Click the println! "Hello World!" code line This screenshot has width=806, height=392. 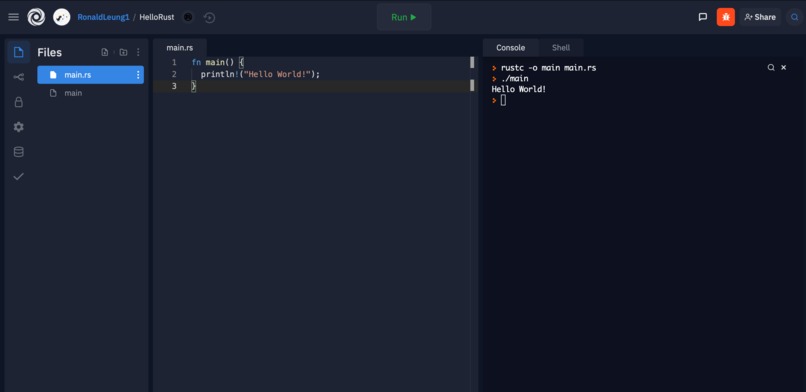260,74
